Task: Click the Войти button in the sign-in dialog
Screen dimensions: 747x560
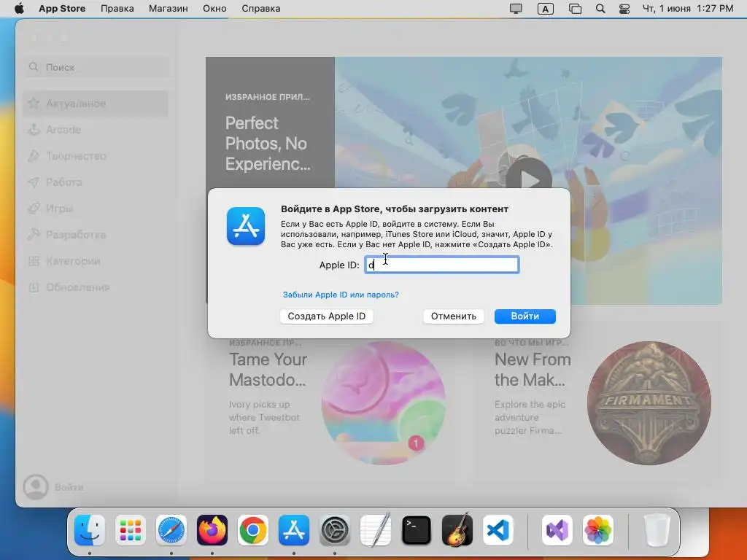Action: [525, 316]
